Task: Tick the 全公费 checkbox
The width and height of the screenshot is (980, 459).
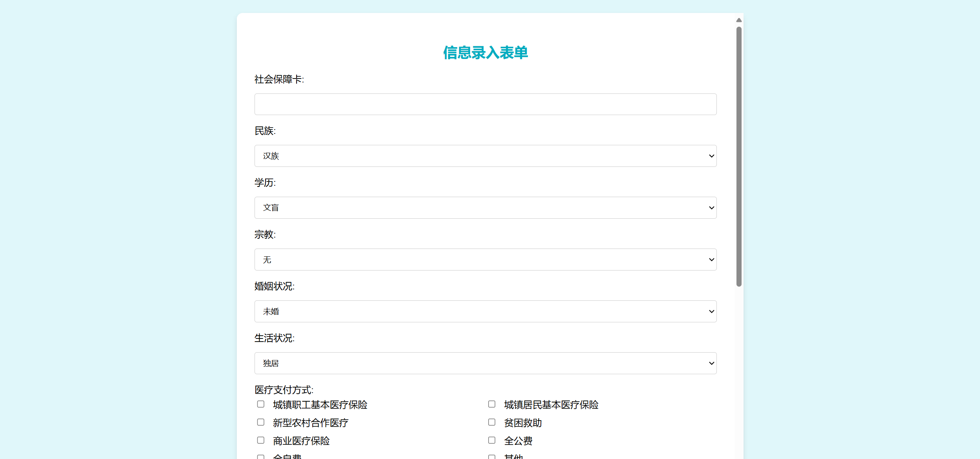Action: coord(492,440)
